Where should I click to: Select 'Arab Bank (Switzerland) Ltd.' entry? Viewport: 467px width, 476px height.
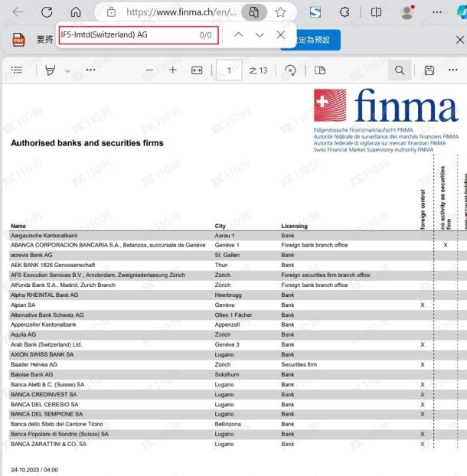(47, 344)
